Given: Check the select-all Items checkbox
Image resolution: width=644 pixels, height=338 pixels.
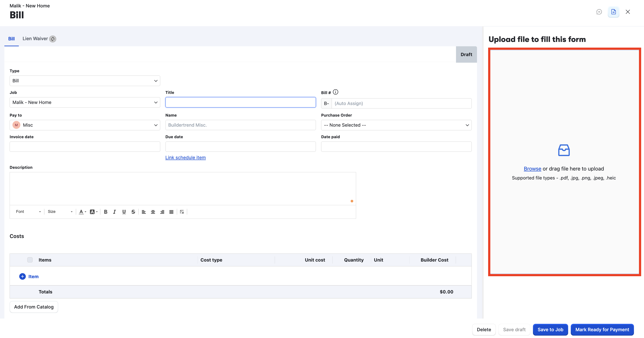Looking at the screenshot, I should point(30,260).
